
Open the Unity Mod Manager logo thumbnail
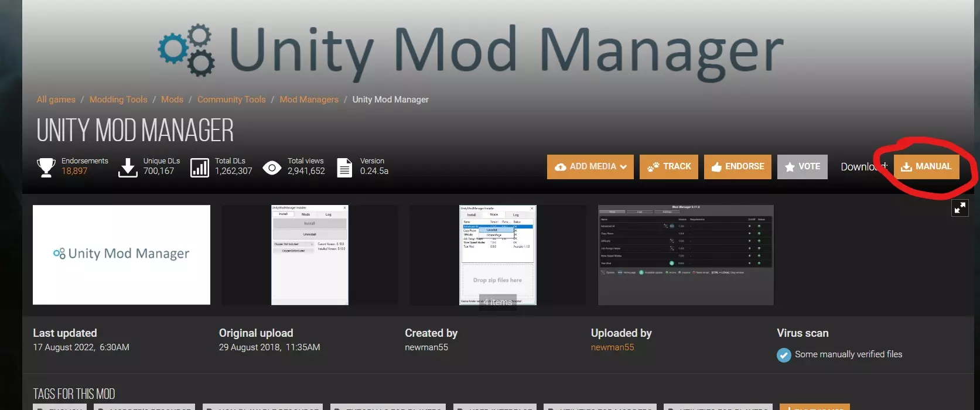coord(121,255)
